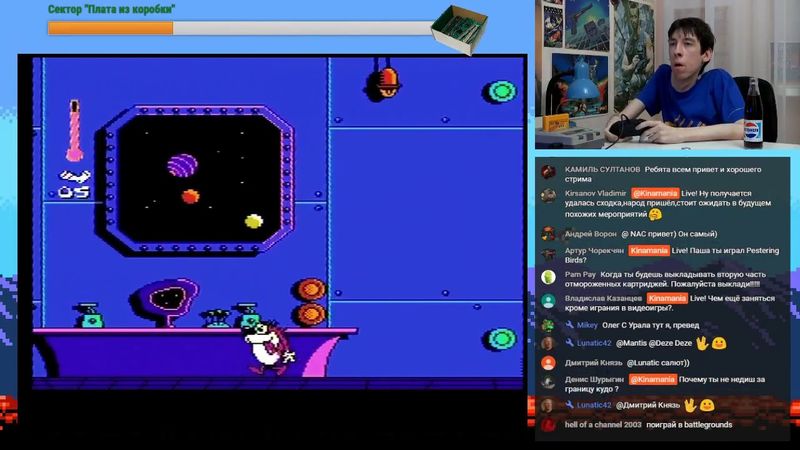The height and width of the screenshot is (450, 800).
Task: Select the 'Сектор "Плата из коробки"' title
Action: pos(112,9)
